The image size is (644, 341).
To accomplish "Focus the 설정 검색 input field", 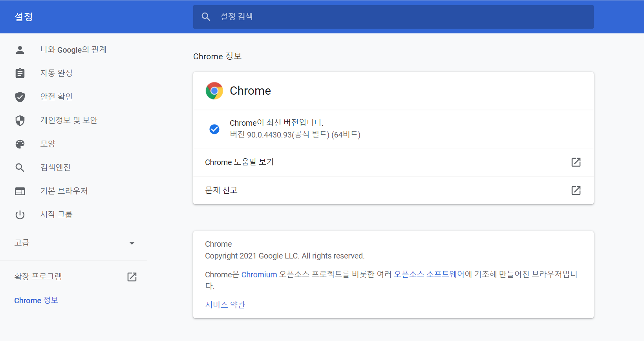I will pos(393,17).
